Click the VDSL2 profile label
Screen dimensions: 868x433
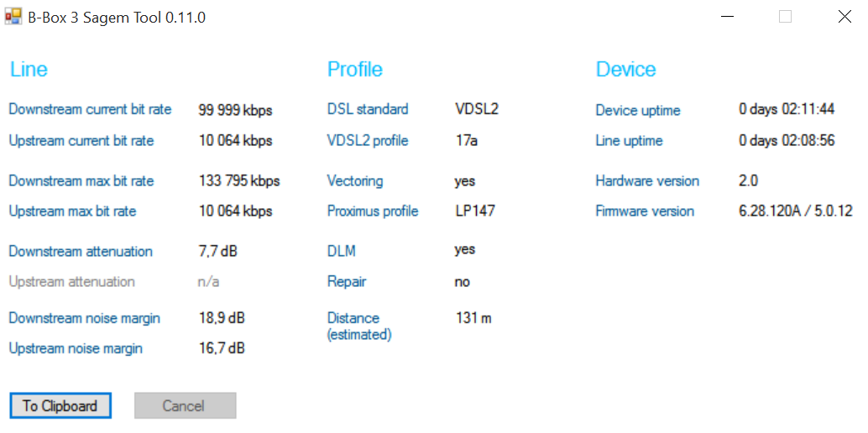pos(368,141)
